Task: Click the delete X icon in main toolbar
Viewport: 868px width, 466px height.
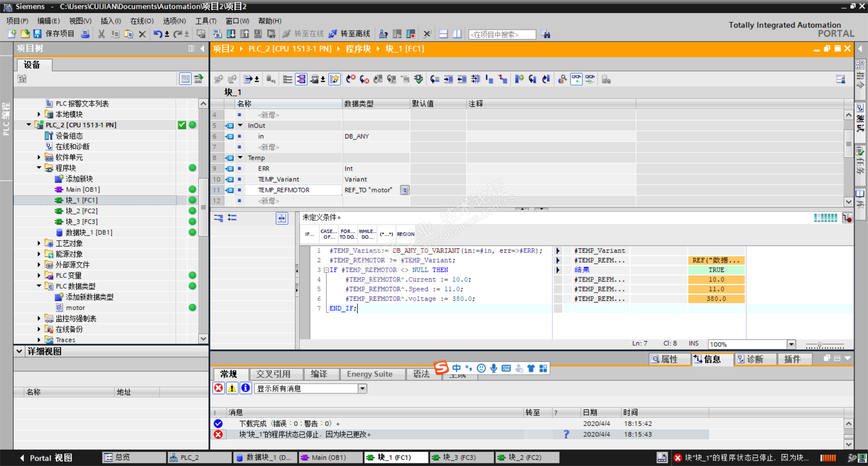Action: [142, 34]
